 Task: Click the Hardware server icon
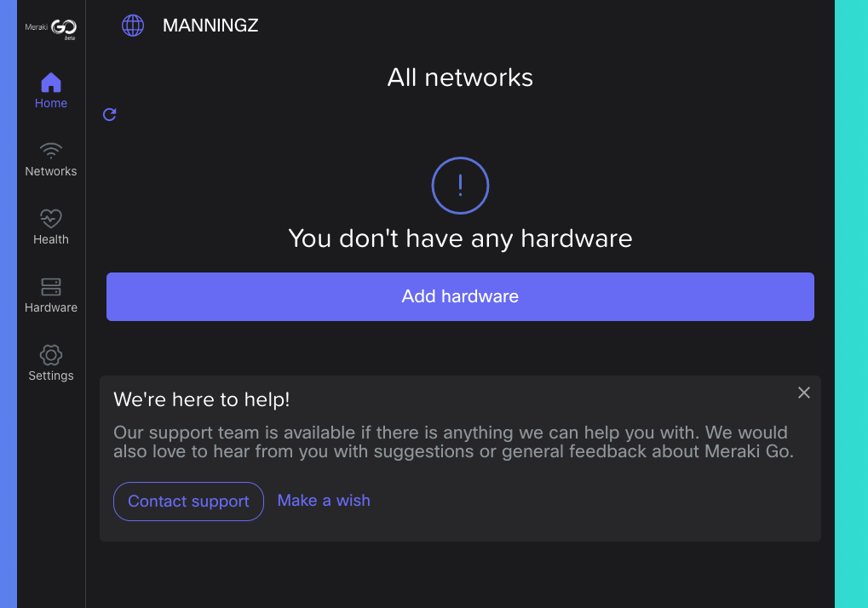point(51,287)
